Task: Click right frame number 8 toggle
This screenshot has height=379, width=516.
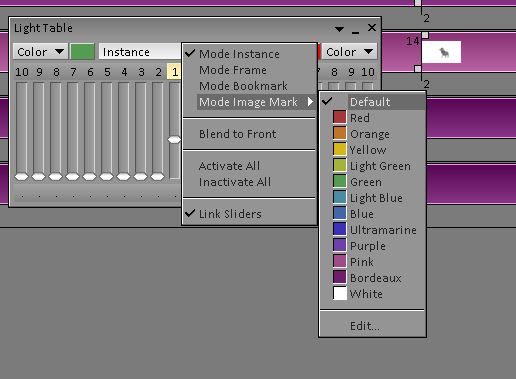Action: [x=334, y=72]
